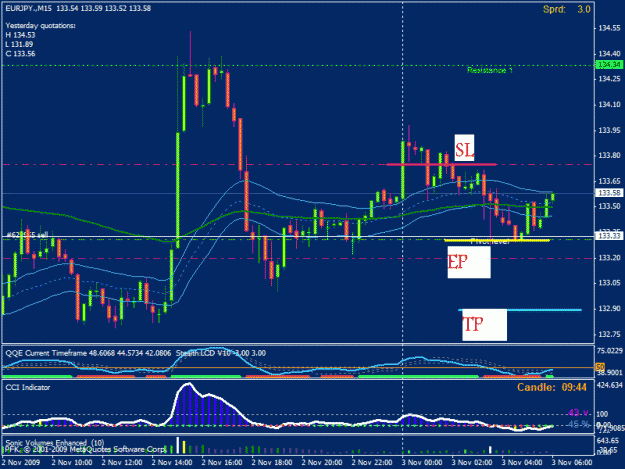The width and height of the screenshot is (625, 469).
Task: Click the 424.634 CCI scale value
Action: [609, 385]
